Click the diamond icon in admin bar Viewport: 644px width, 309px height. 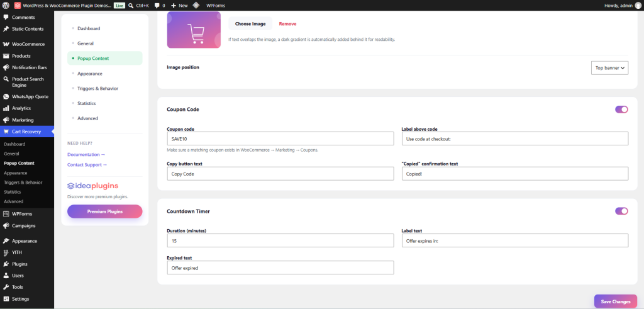click(x=196, y=5)
